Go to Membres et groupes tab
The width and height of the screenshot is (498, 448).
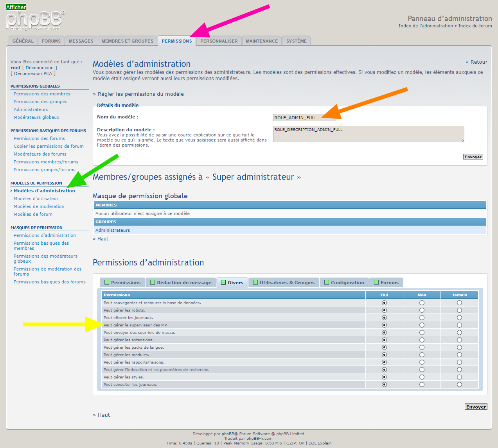click(127, 41)
